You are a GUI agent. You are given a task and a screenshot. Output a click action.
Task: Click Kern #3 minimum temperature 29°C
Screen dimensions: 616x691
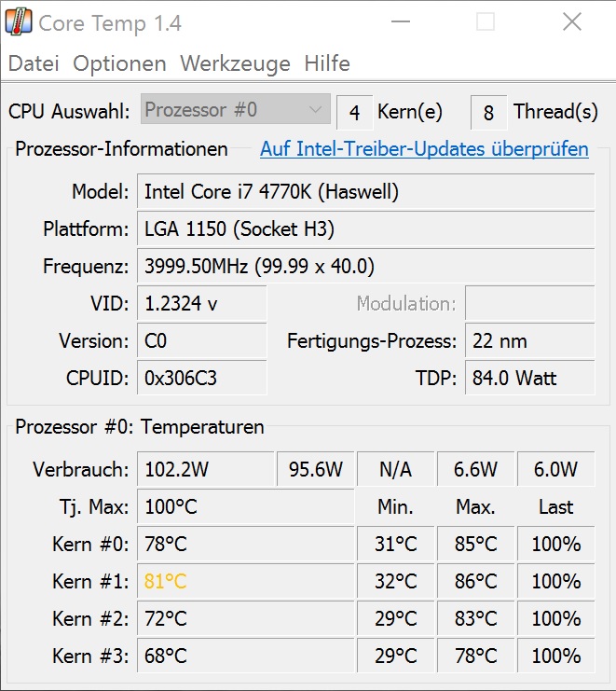click(x=395, y=656)
